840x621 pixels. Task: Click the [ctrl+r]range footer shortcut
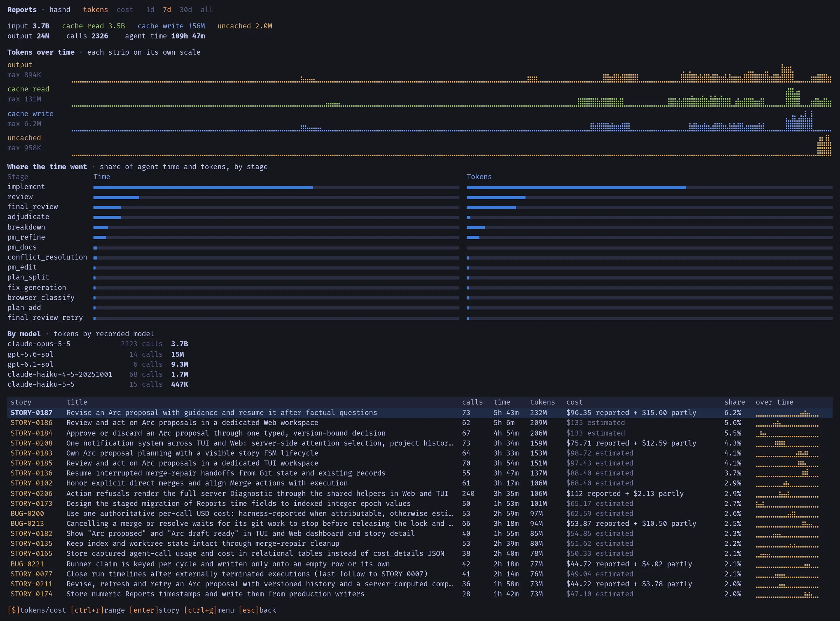click(98, 610)
